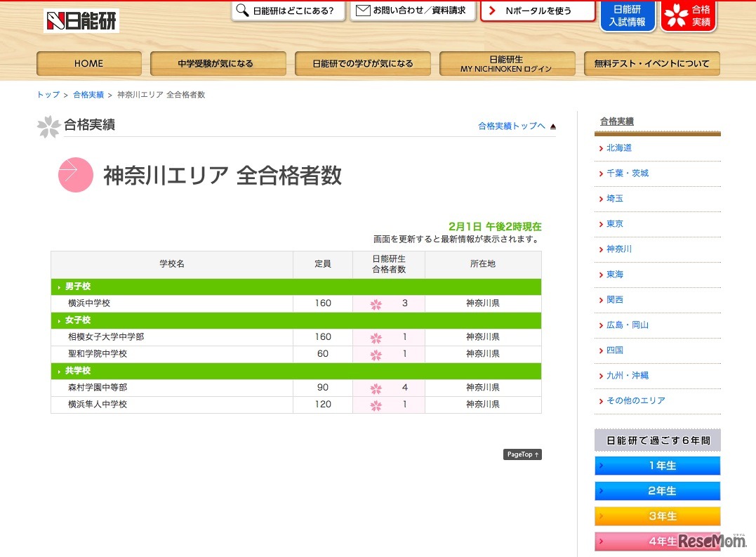Click the sakura icon beside 森村学園中等部 count
756x557 pixels.
[375, 387]
